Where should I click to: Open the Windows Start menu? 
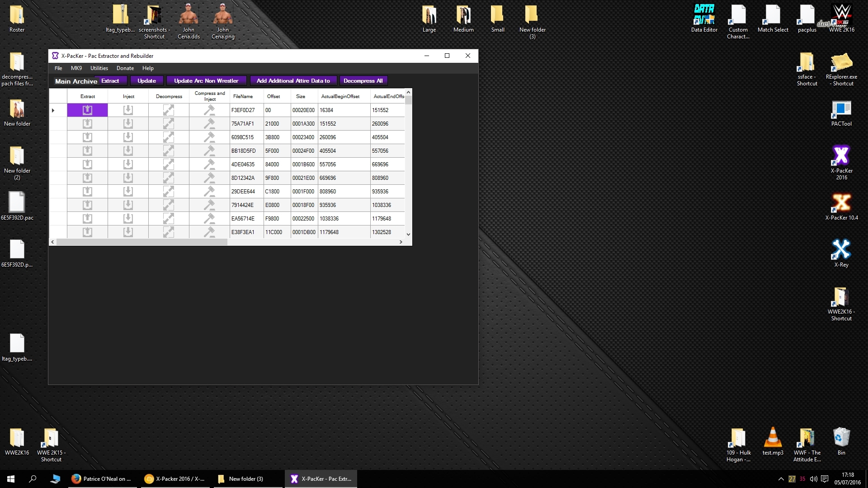click(11, 479)
